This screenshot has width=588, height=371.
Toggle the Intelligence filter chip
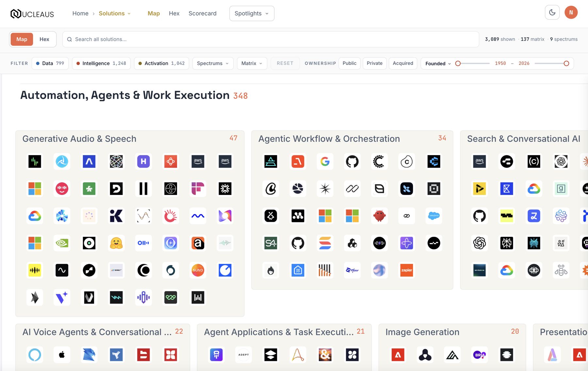coord(101,63)
